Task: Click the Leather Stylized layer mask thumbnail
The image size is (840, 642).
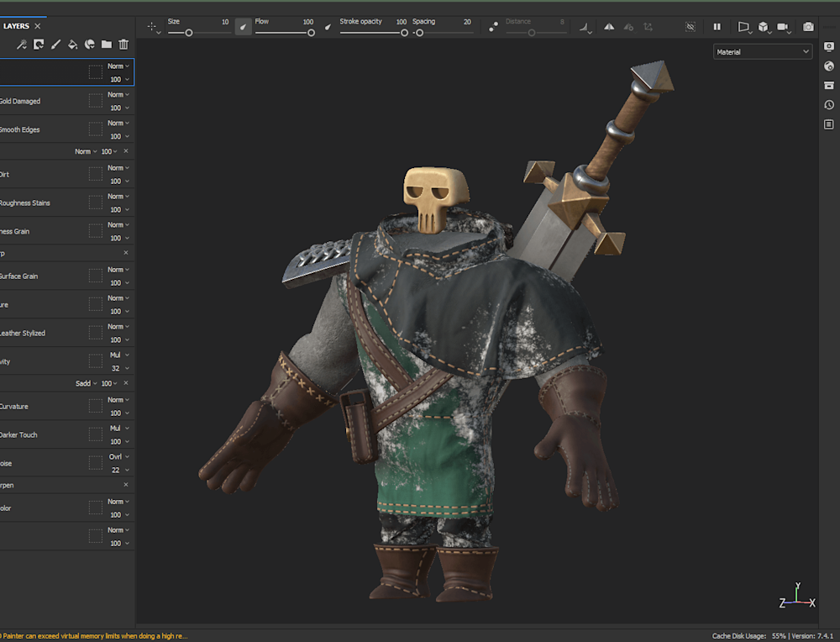Action: point(96,333)
